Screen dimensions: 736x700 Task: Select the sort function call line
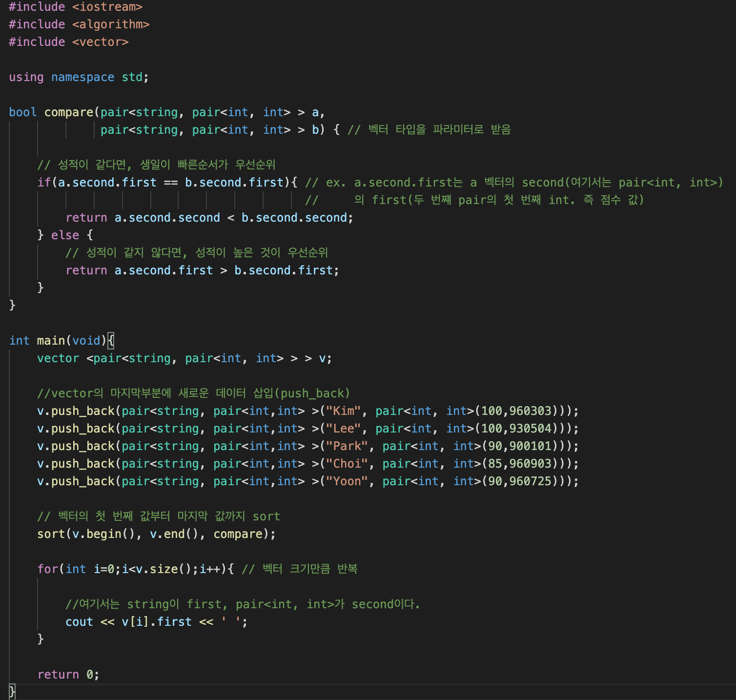[155, 534]
